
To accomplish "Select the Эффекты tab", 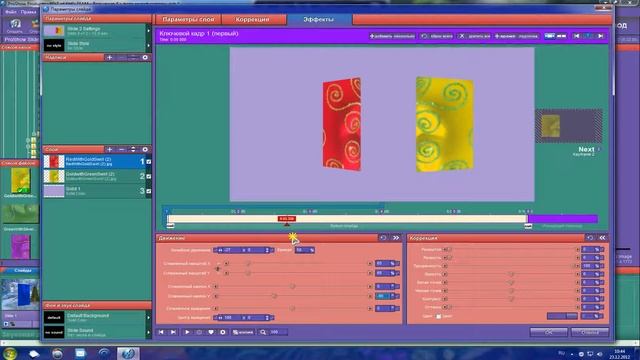I will [x=318, y=19].
